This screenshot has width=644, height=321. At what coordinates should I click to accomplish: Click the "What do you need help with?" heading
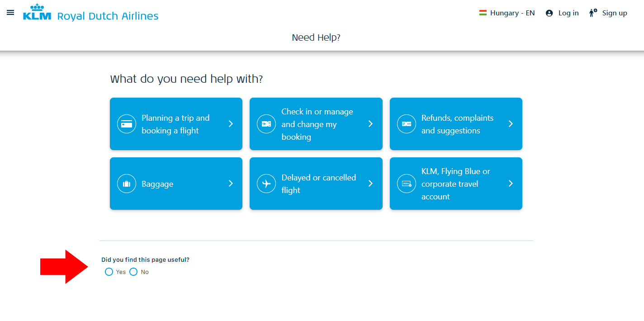186,79
